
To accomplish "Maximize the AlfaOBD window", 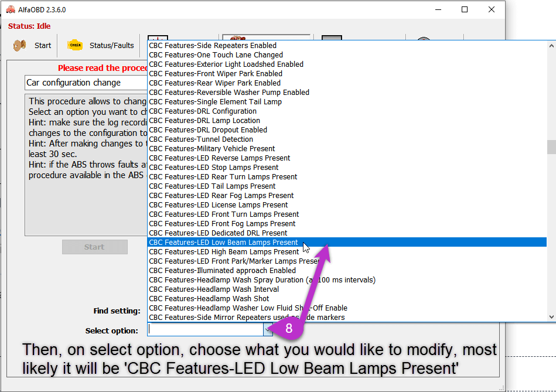I will [465, 9].
